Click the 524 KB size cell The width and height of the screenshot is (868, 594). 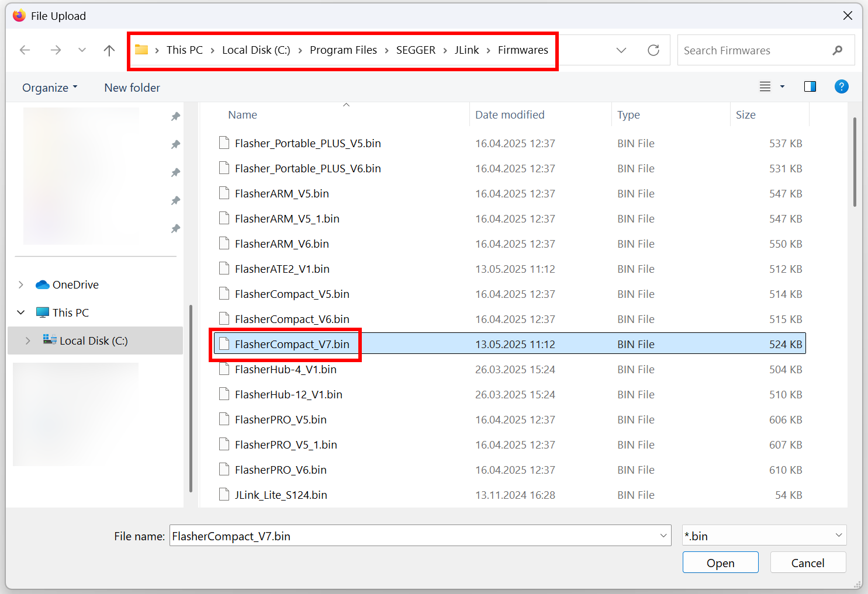point(785,344)
